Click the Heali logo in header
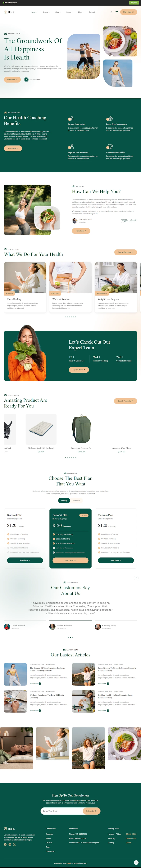Screen dimensions: 141x868 tap(9, 12)
